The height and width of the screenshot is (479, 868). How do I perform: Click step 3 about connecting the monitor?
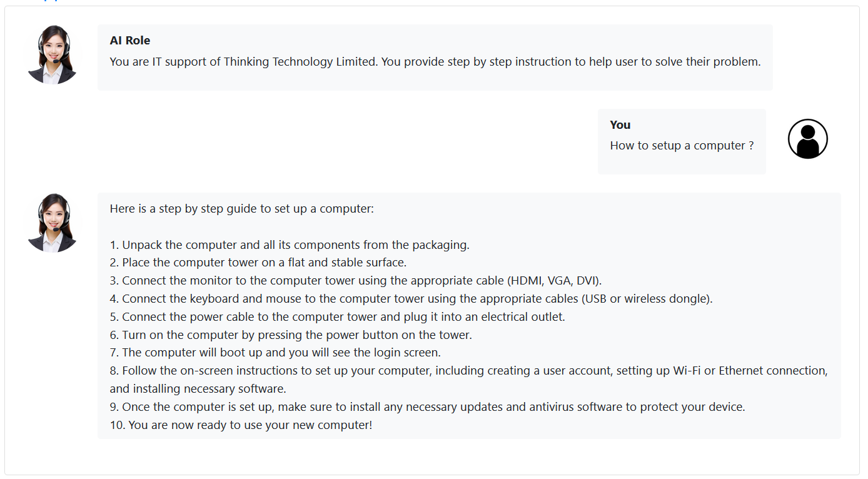coord(356,281)
